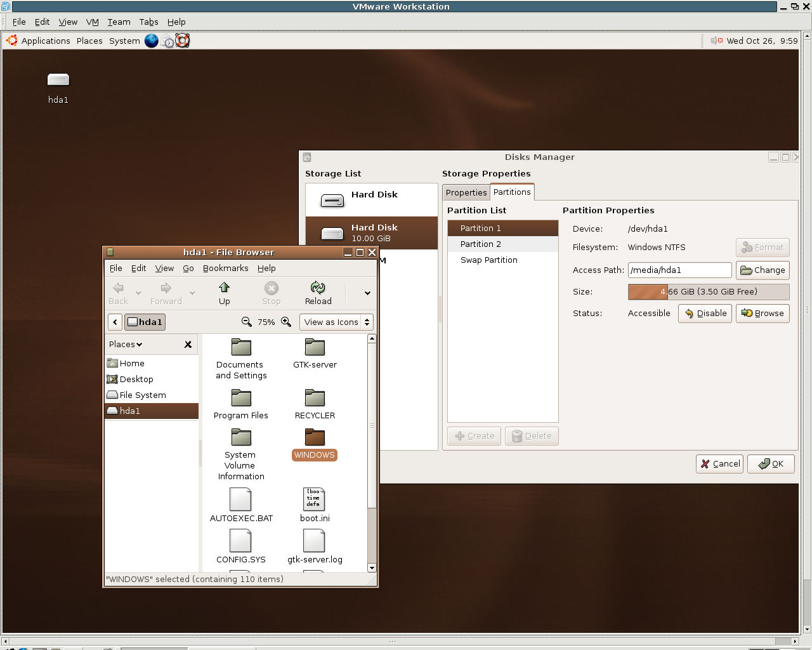This screenshot has height=650, width=812.
Task: Expand the File Browser toolbar overflow arrow
Action: [367, 293]
